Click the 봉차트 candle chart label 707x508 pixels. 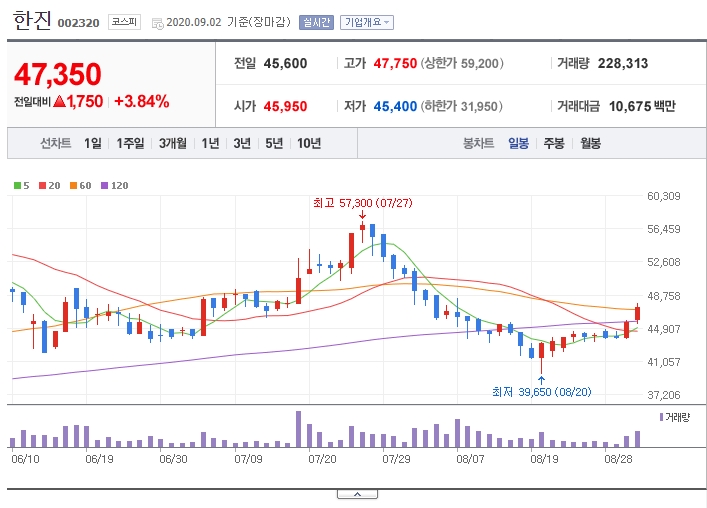[x=478, y=143]
